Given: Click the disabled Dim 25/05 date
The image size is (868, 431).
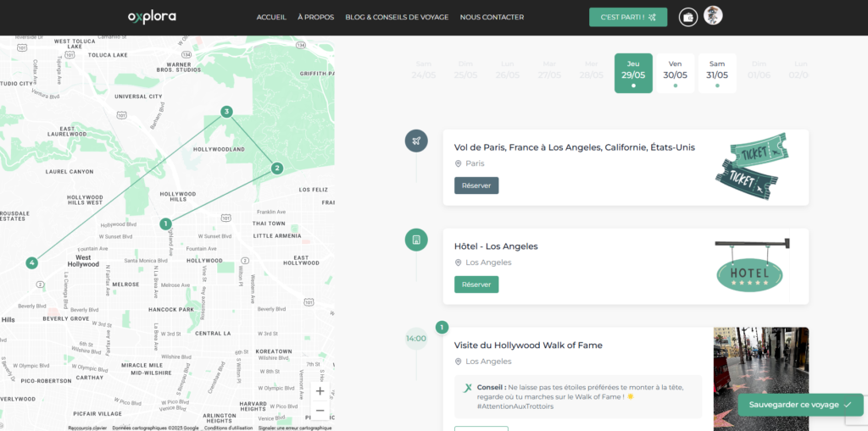Looking at the screenshot, I should click(x=465, y=70).
